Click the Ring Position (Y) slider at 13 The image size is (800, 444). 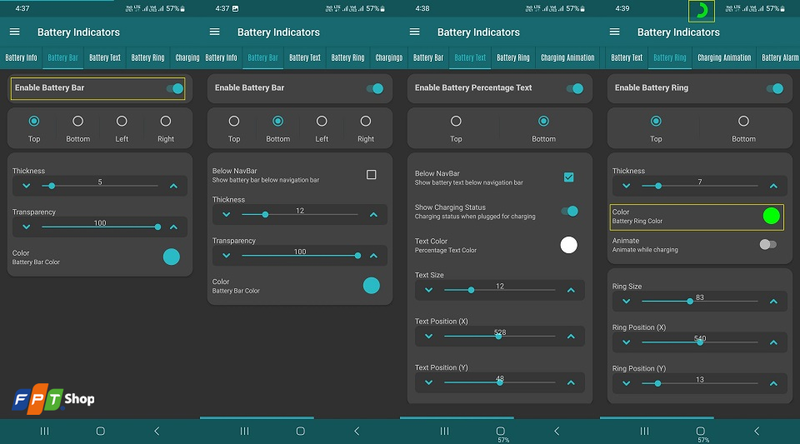[x=699, y=383]
